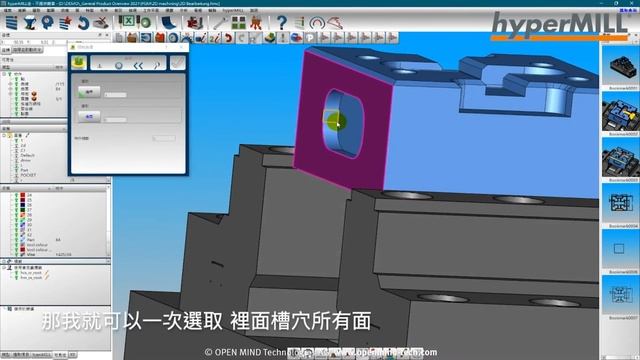Screen dimensions: 640x360
Task: Click the exclamation mark icon in second row
Action: click(282, 38)
